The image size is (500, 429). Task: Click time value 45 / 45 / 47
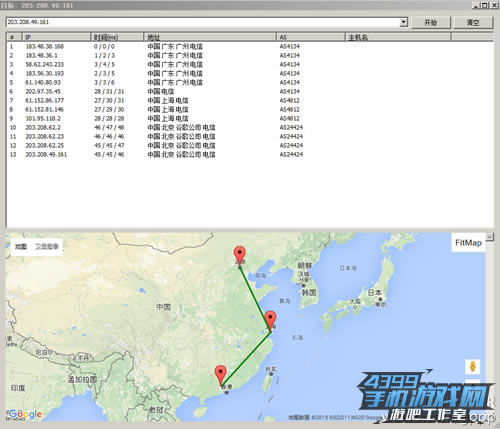coord(109,145)
